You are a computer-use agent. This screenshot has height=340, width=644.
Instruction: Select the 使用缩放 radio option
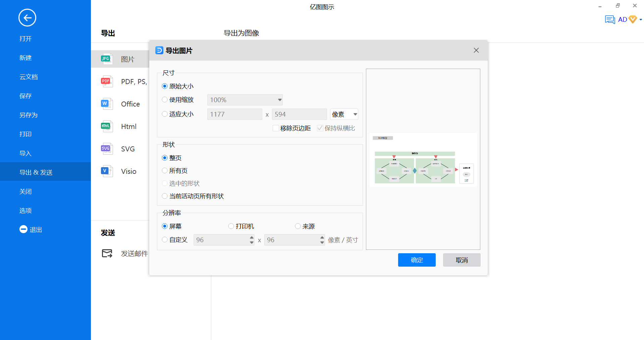click(x=165, y=99)
